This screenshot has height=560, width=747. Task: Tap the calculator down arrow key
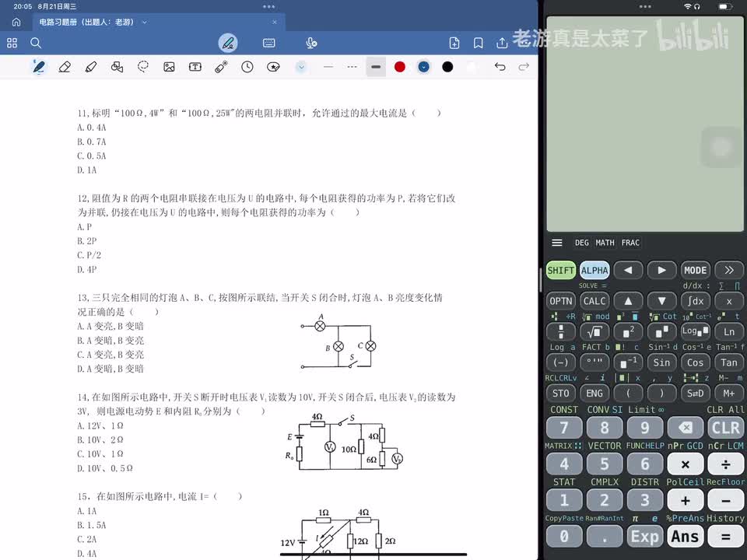661,301
